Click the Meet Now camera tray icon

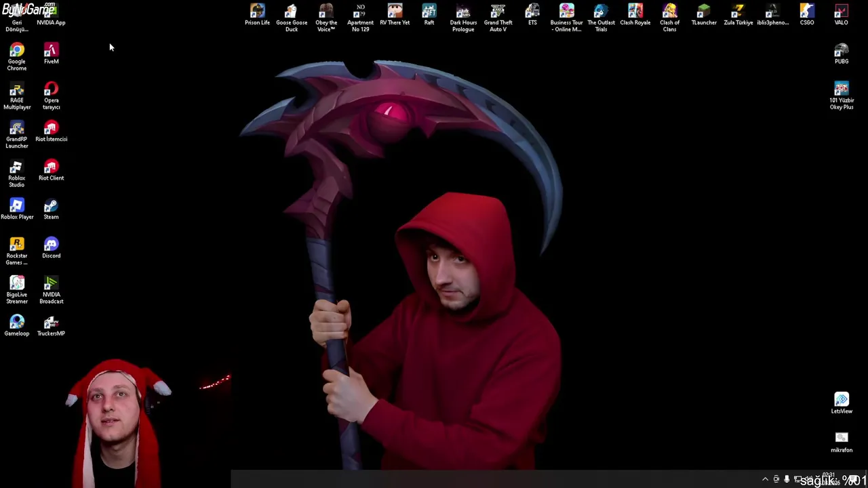(776, 479)
